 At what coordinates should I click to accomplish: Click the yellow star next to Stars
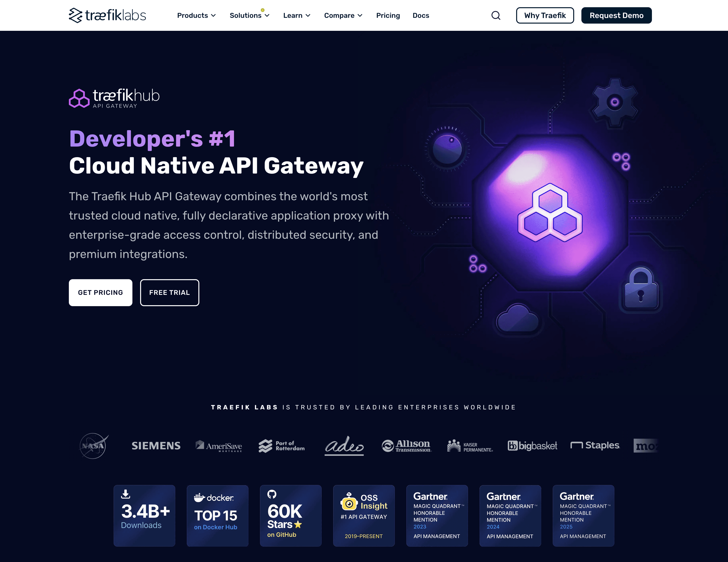coord(298,525)
